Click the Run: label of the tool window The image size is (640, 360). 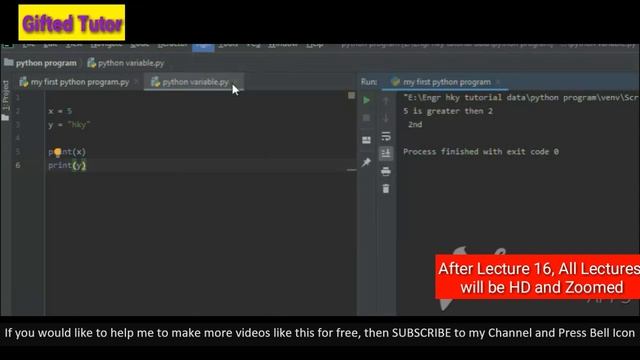369,82
